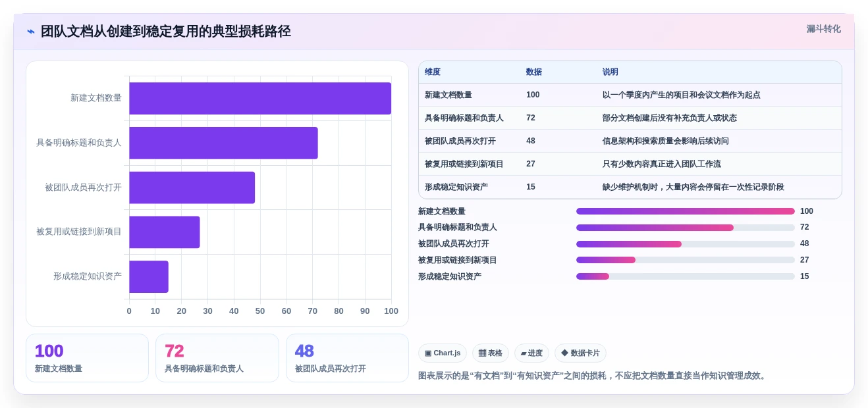Click the 新建文档数量 chart bar
The image size is (868, 408).
coord(260,99)
